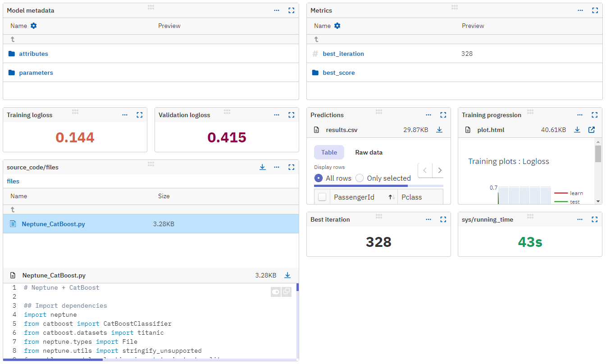Maximize the Metrics widget to fullscreen
The image size is (606, 364).
[595, 10]
